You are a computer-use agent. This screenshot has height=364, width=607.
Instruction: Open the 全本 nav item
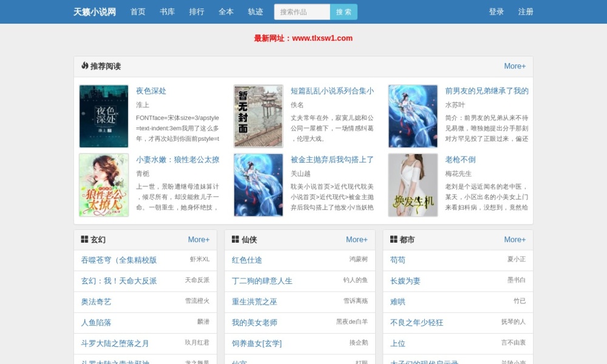[x=226, y=12]
